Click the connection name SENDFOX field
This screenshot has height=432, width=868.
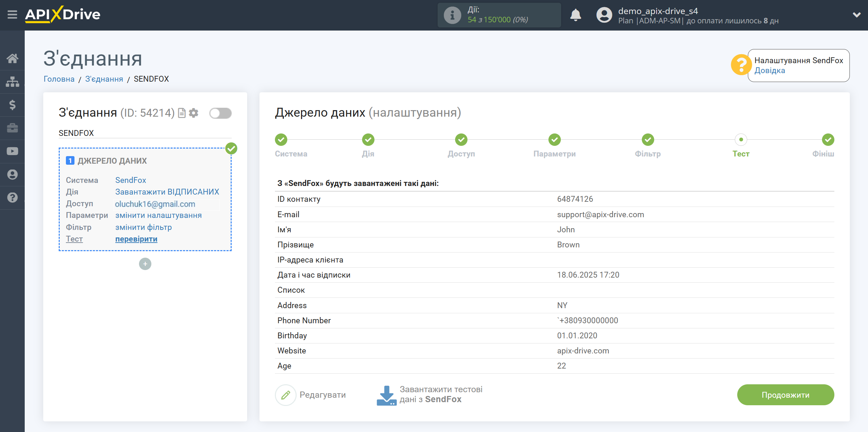click(145, 133)
